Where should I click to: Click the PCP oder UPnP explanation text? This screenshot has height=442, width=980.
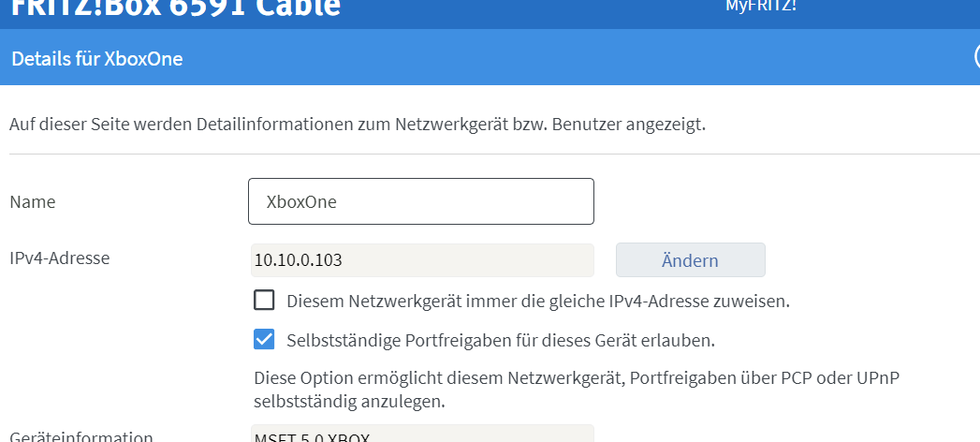click(577, 390)
